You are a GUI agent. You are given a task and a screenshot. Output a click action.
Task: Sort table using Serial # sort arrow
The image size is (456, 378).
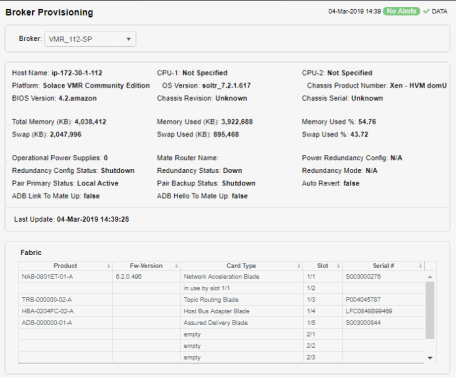pos(420,266)
